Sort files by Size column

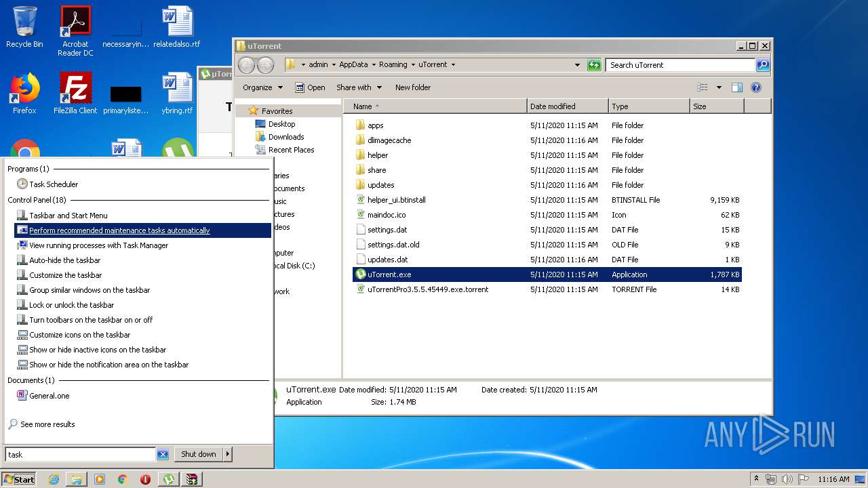(717, 106)
